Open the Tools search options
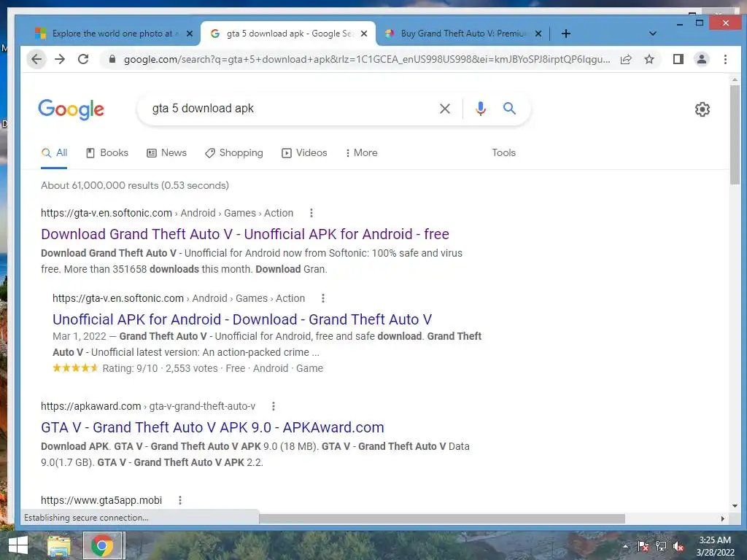 click(x=503, y=153)
